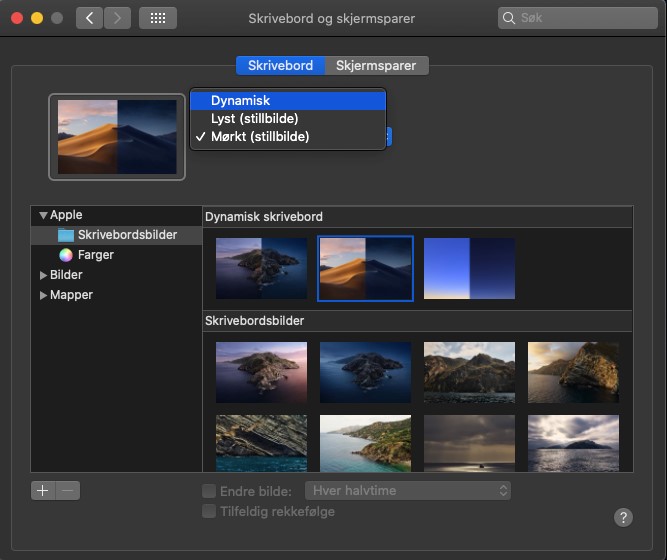The image size is (667, 560).
Task: Click the minus button to remove folder
Action: click(67, 490)
